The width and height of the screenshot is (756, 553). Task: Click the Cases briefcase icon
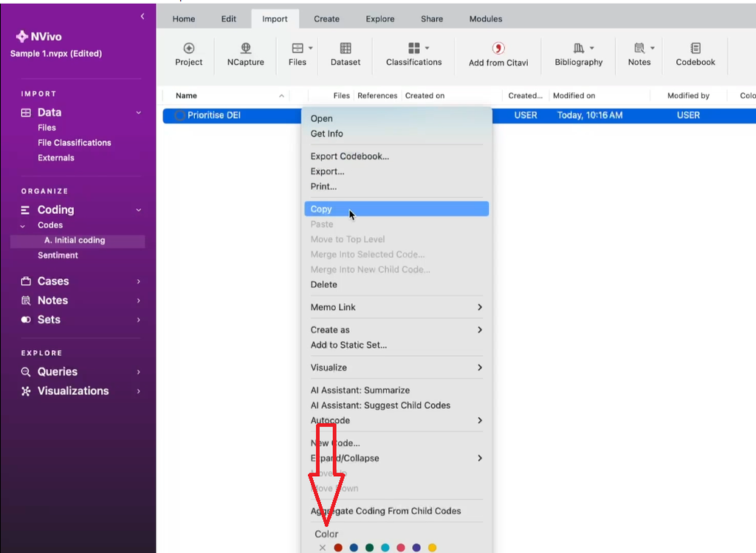(x=26, y=281)
